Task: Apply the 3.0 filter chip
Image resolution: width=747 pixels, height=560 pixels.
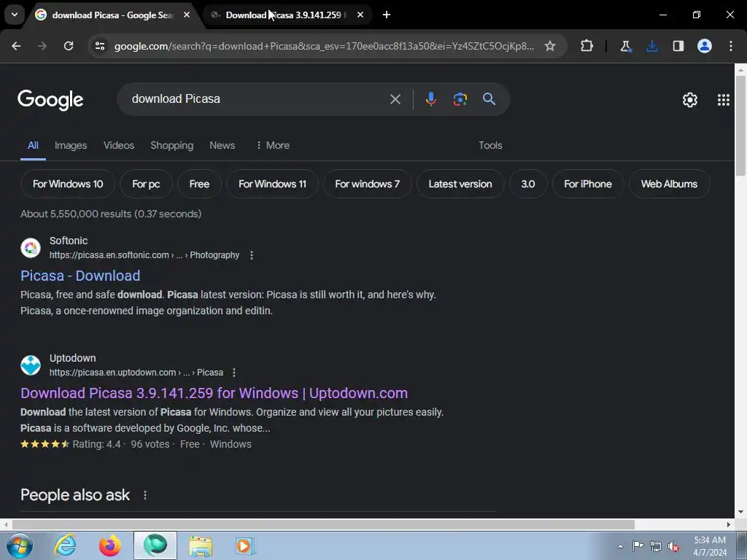Action: [528, 184]
